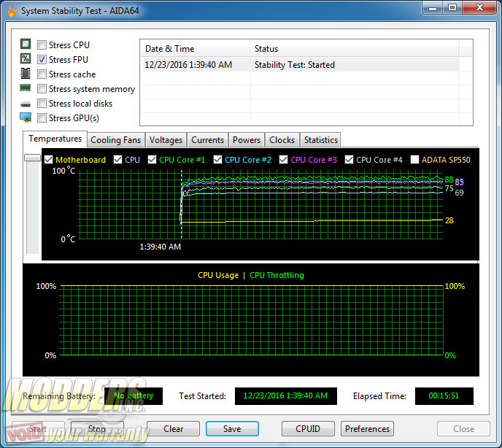Click the Date & Time column header
The height and width of the screenshot is (448, 502).
pos(195,49)
